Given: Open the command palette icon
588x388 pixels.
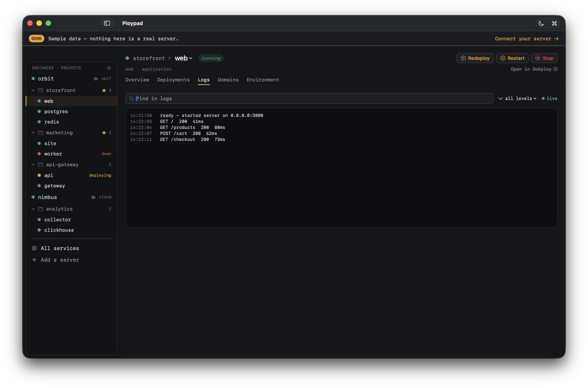Looking at the screenshot, I should pos(554,24).
